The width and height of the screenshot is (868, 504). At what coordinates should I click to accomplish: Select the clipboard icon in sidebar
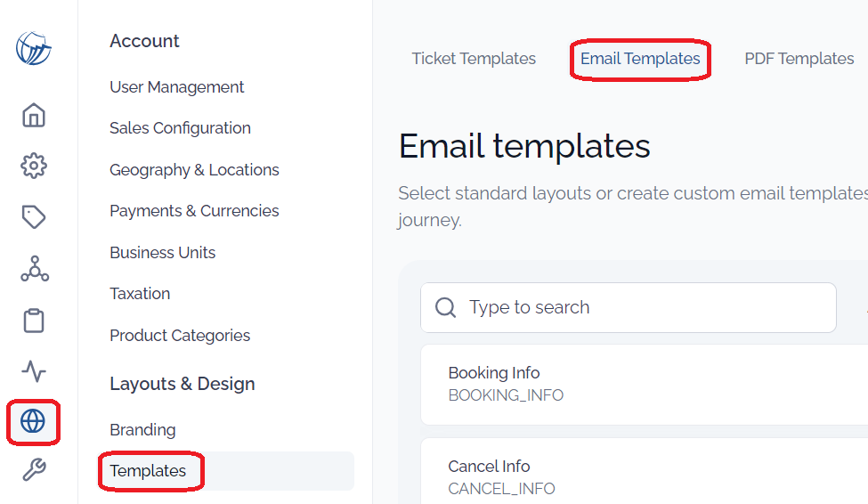(x=34, y=321)
